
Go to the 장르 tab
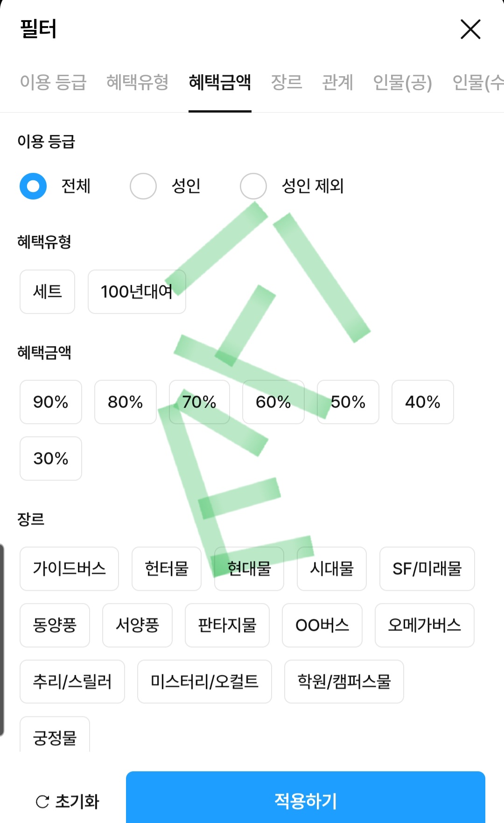pos(287,82)
